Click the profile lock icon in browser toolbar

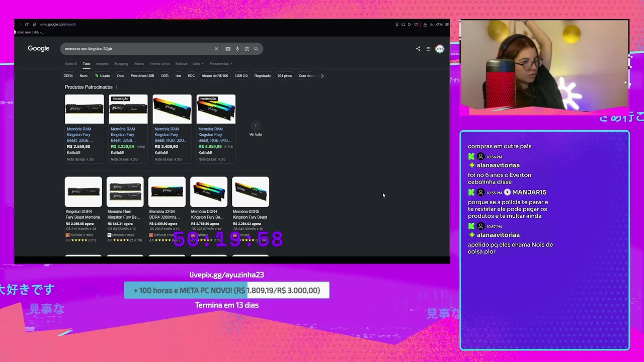tap(425, 24)
